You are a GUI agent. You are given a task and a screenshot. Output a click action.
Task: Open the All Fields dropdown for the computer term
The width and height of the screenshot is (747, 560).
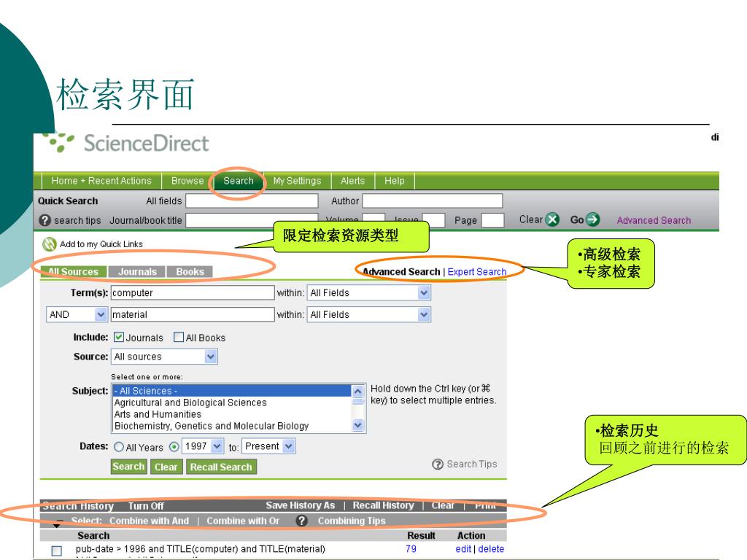pyautogui.click(x=424, y=293)
